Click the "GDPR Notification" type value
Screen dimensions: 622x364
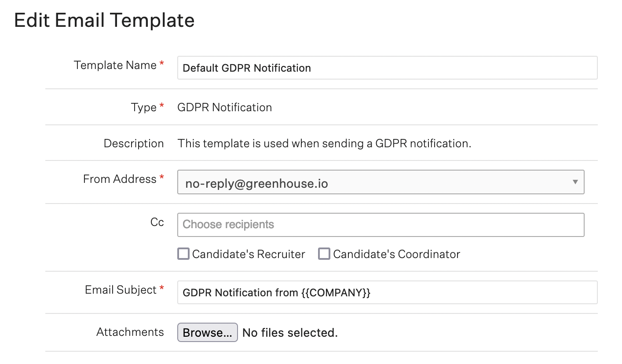point(224,107)
